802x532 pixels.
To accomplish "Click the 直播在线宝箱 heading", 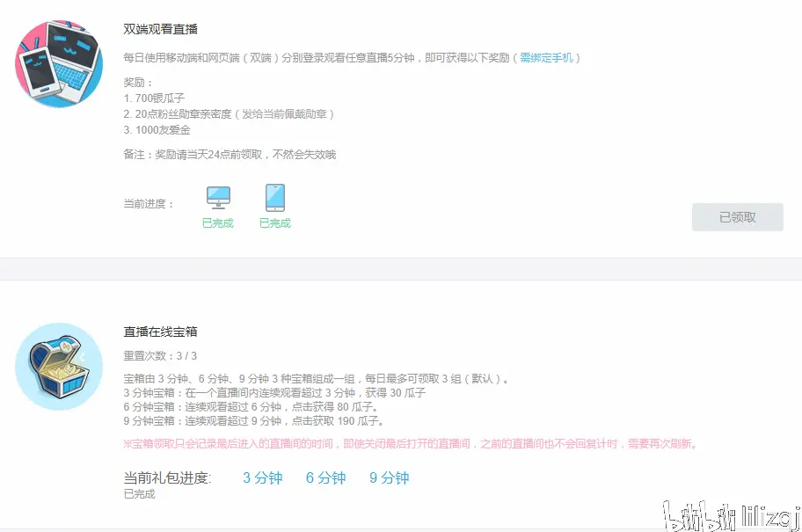I will tap(161, 332).
